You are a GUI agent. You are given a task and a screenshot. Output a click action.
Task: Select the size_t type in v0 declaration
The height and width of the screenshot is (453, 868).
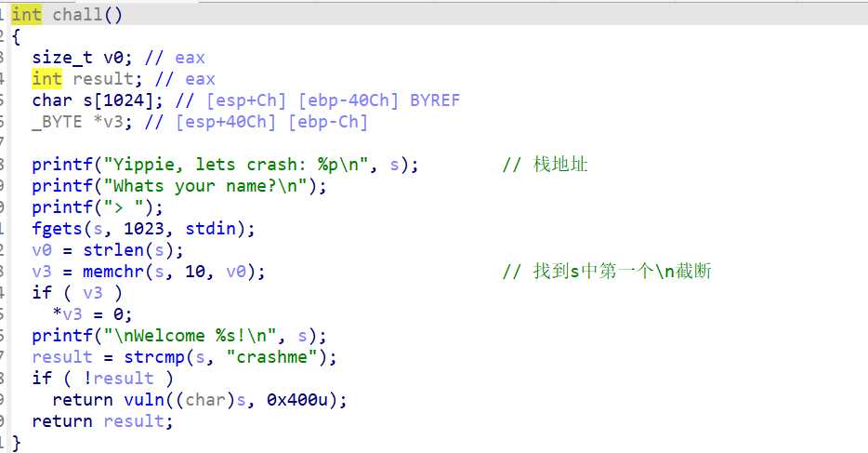[62, 58]
